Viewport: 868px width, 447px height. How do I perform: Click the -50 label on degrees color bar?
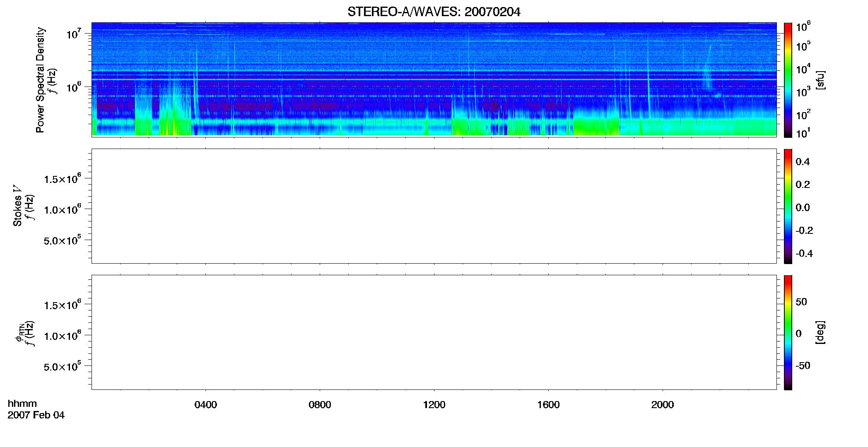coord(803,365)
